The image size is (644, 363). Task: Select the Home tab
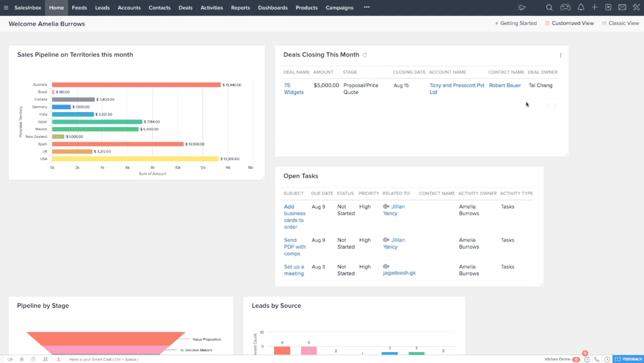56,7
